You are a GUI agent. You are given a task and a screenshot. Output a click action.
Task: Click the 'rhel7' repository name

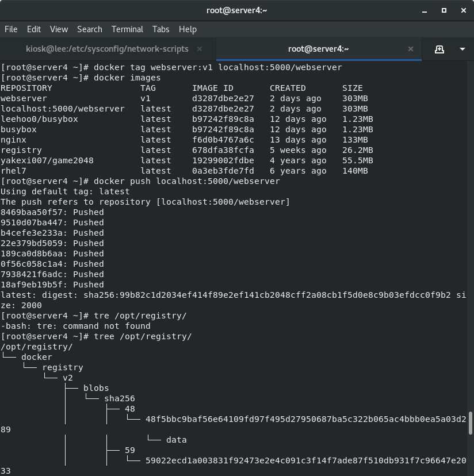click(13, 171)
